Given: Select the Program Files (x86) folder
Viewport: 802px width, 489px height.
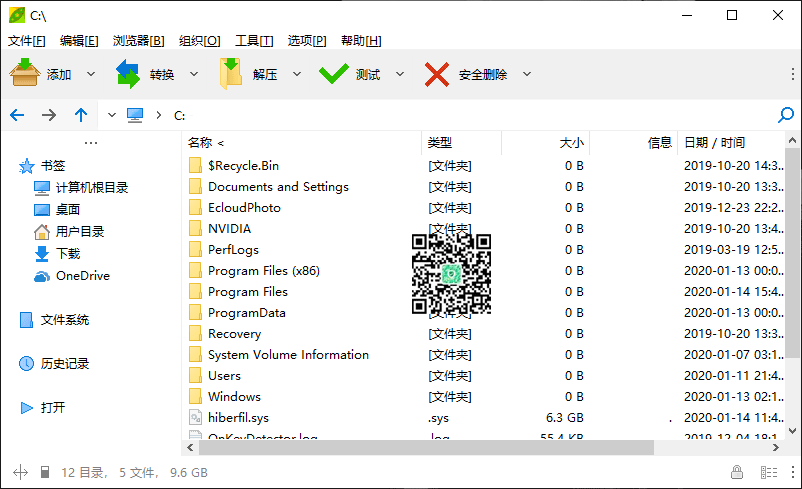Looking at the screenshot, I should point(261,271).
